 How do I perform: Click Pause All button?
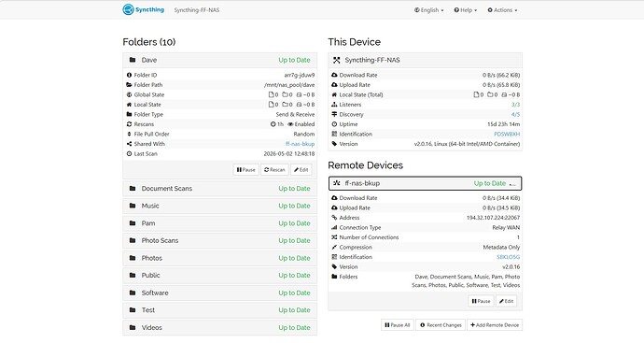398,325
